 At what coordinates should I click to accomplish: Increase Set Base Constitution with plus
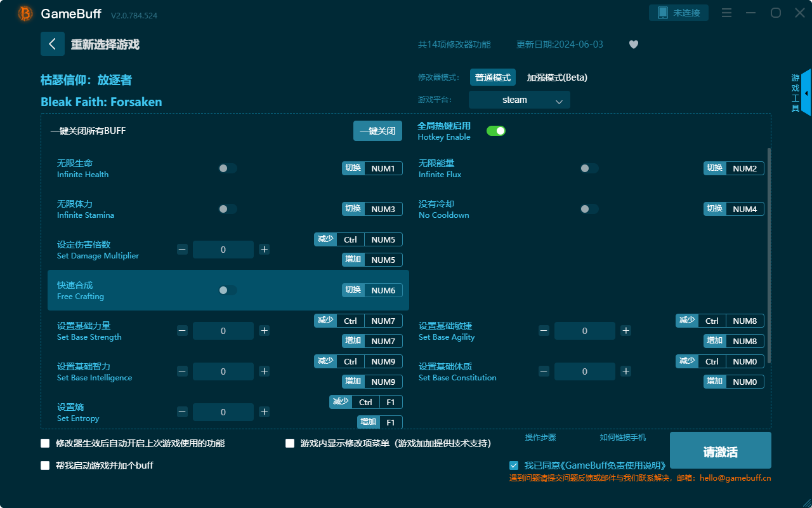(x=625, y=371)
